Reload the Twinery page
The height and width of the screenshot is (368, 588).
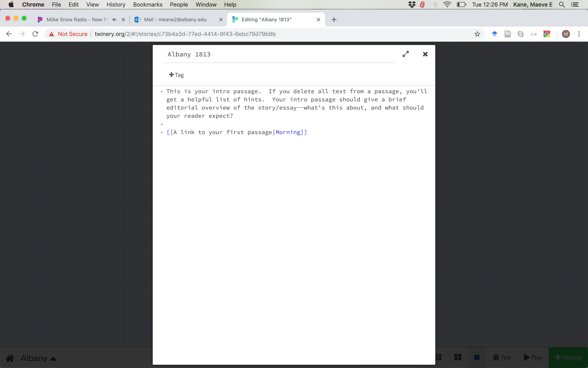pos(35,34)
